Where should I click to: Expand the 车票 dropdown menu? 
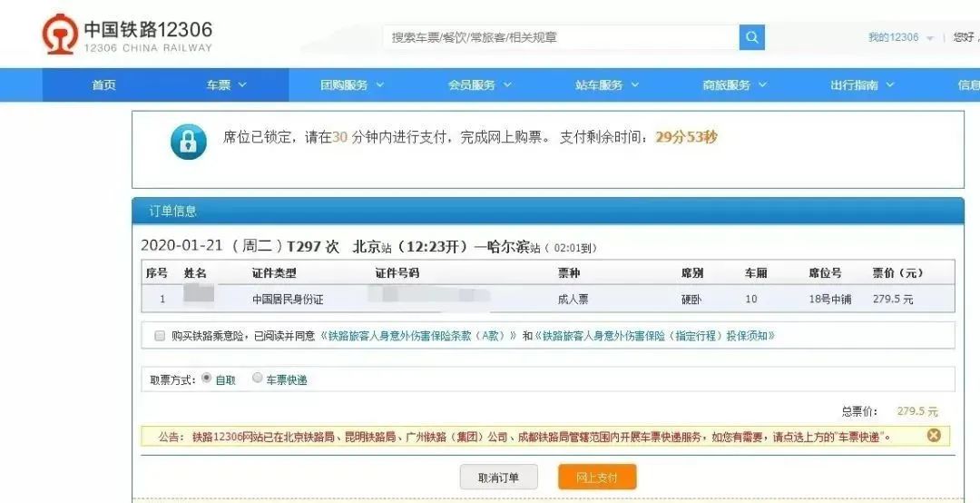226,85
